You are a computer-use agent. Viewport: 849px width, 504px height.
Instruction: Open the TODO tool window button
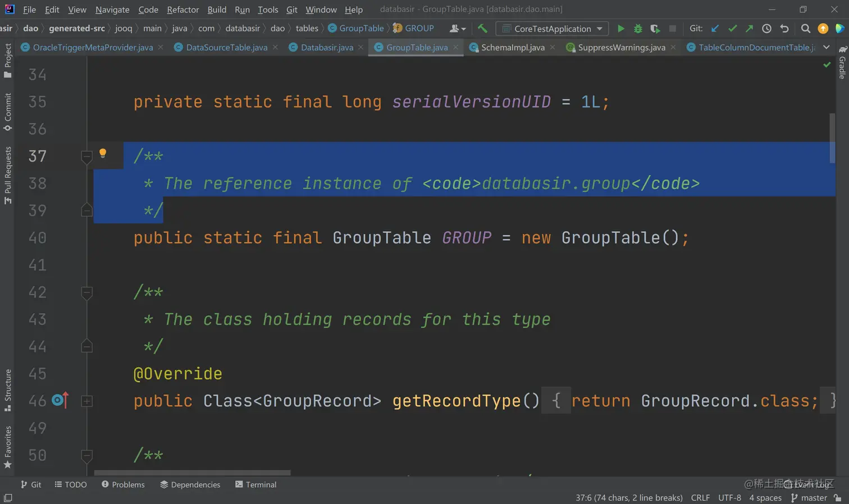pos(71,484)
